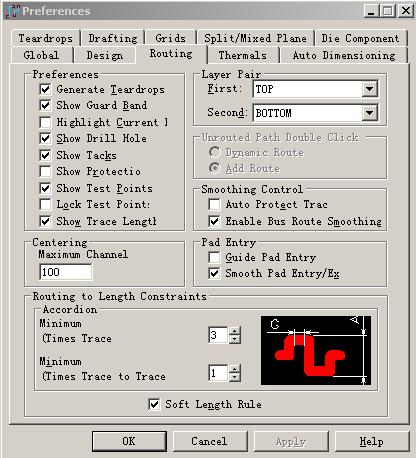Open the Second layer dropdown arrow
This screenshot has height=458, width=416.
click(x=369, y=113)
